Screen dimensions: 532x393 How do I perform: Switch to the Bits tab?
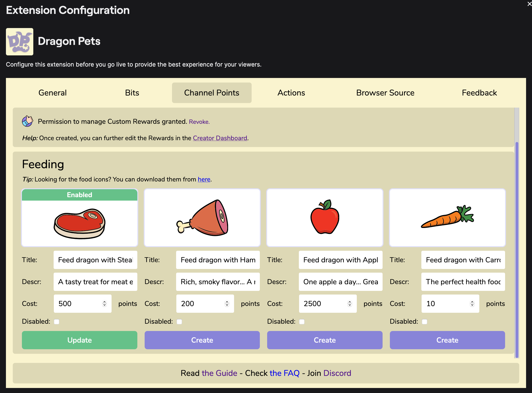[132, 93]
